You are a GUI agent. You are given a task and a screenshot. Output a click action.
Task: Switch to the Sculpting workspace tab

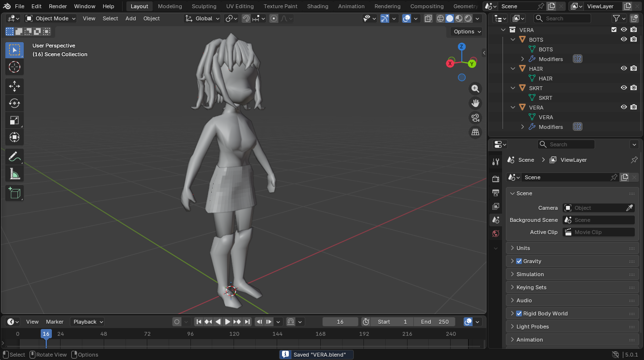[x=204, y=6]
